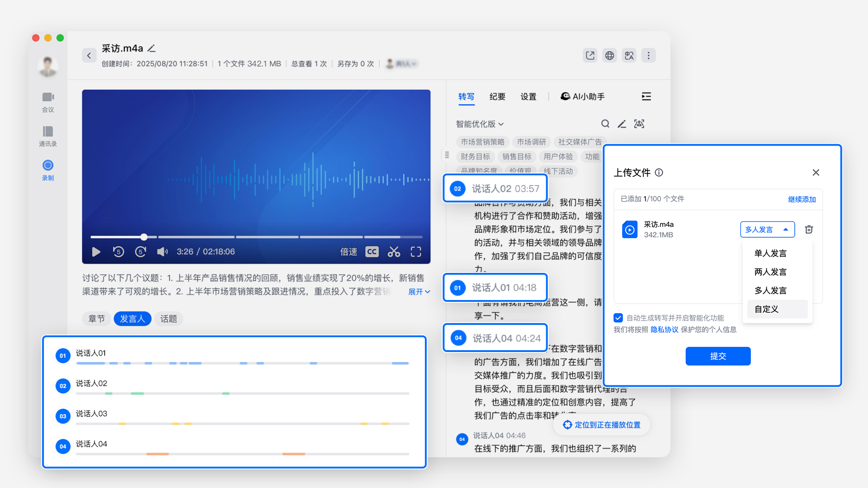Viewport: 868px width, 488px height.
Task: Select the 发言人 tab
Action: pyautogui.click(x=132, y=319)
